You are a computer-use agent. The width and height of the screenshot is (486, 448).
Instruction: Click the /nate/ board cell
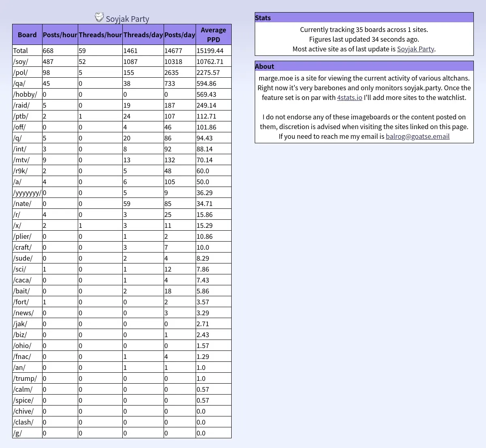(27, 204)
